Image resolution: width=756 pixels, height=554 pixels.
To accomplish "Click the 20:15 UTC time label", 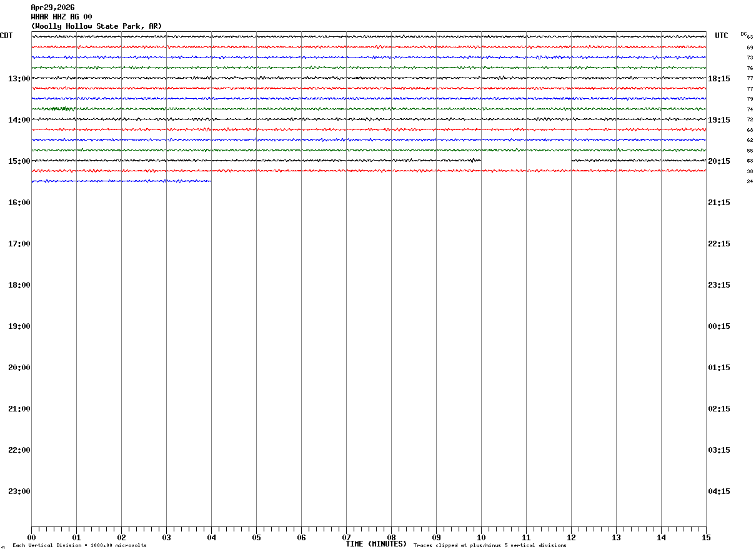I will (x=719, y=161).
